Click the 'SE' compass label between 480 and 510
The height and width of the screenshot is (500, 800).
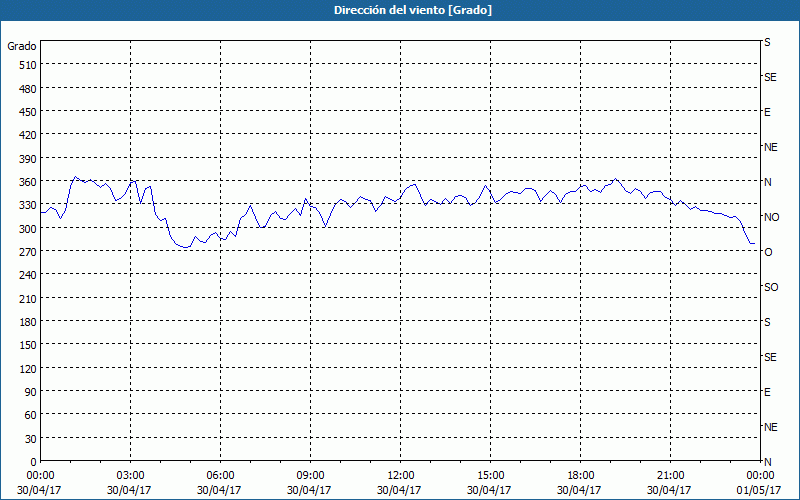[770, 78]
